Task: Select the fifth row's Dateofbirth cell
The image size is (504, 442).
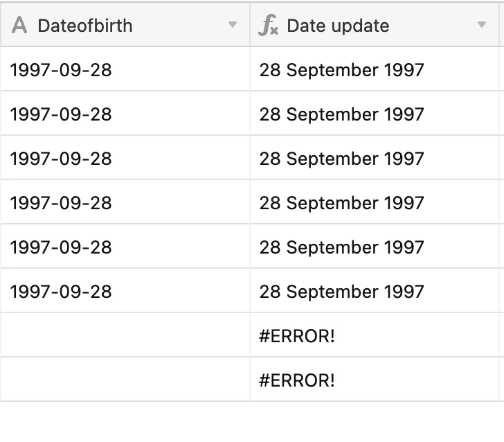Action: [x=61, y=247]
